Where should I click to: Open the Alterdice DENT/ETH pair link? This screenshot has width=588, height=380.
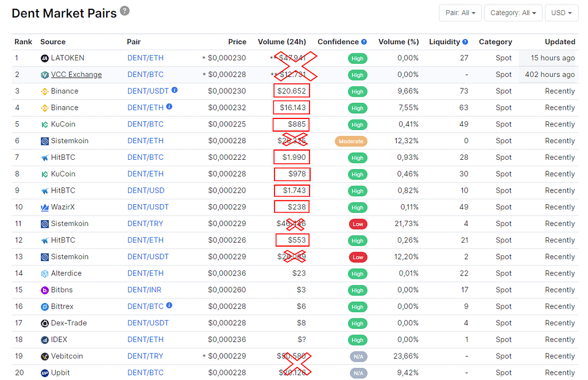145,274
